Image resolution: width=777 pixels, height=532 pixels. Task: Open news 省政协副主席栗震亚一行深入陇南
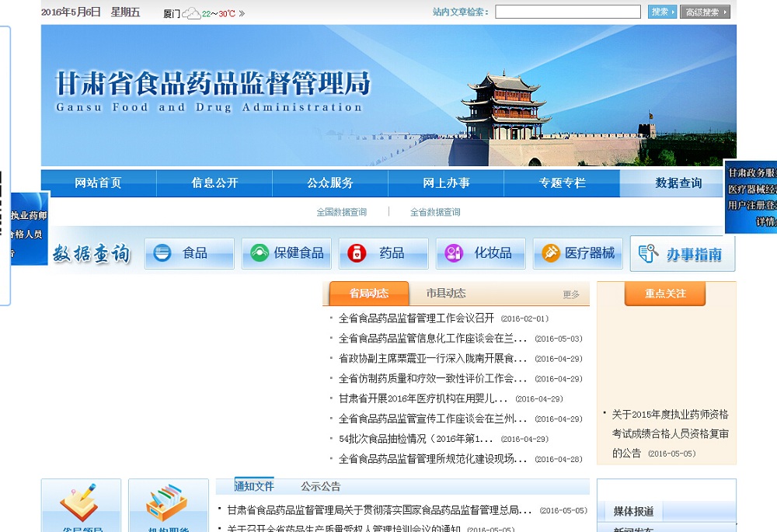point(432,358)
